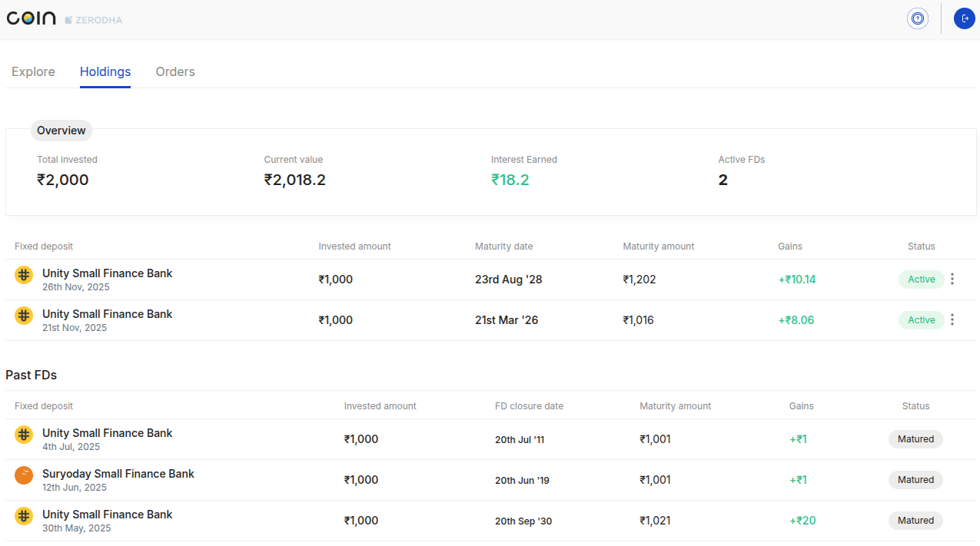Click the Overview section label
This screenshot has width=980, height=546.
click(x=61, y=131)
